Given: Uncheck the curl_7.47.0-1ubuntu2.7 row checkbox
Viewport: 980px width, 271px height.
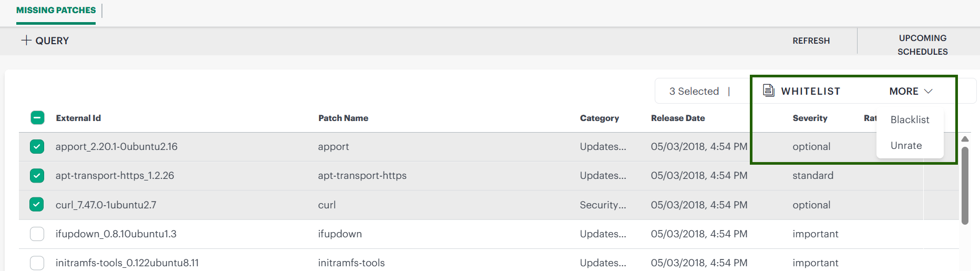Looking at the screenshot, I should pyautogui.click(x=37, y=204).
